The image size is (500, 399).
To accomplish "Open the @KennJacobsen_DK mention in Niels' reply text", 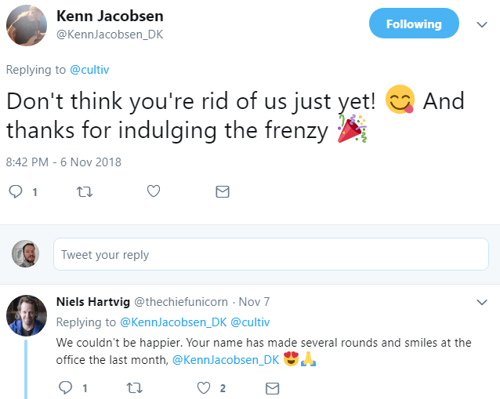I will coord(226,360).
